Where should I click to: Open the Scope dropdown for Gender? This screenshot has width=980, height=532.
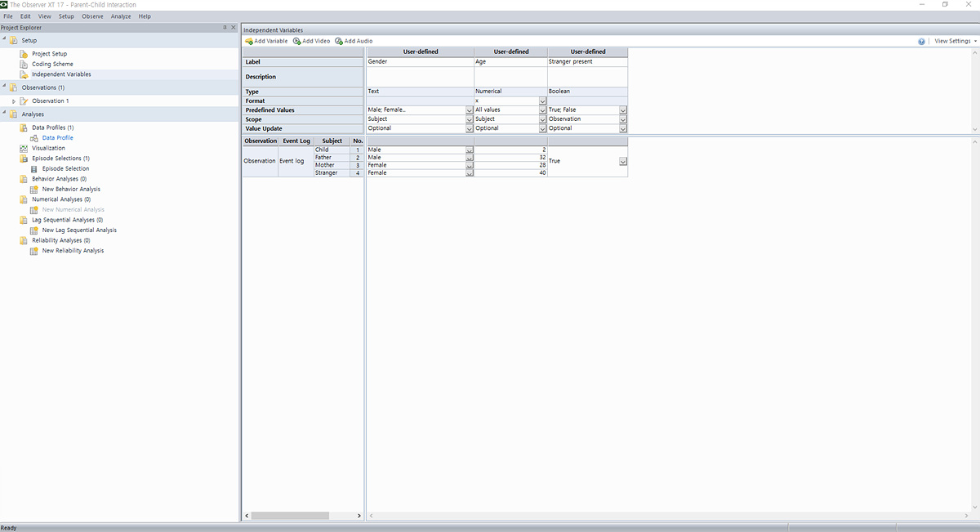469,119
